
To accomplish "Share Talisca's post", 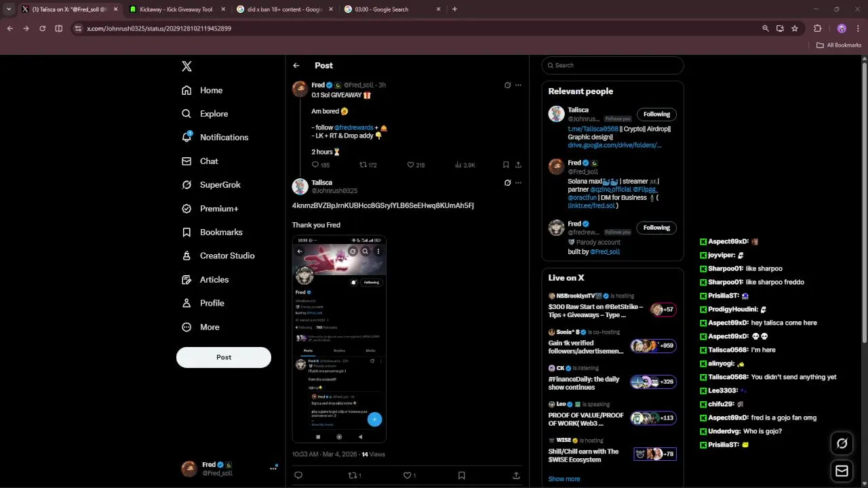I will 516,476.
